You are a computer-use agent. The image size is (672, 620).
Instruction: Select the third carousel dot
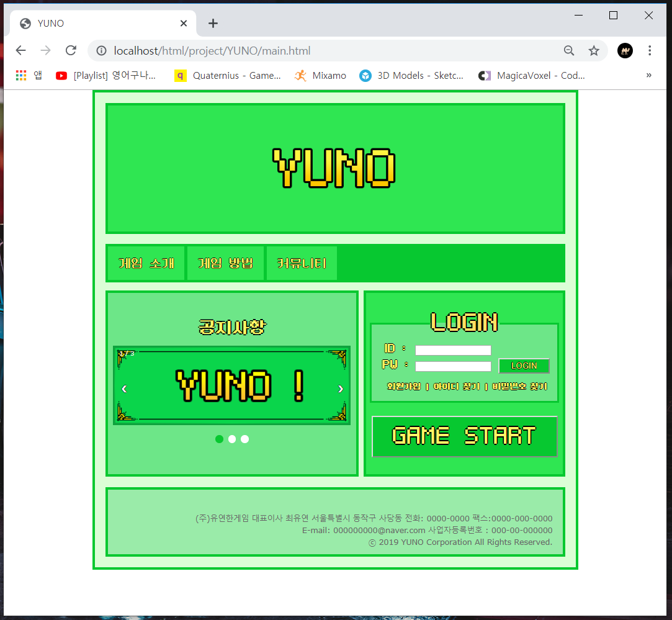[244, 439]
